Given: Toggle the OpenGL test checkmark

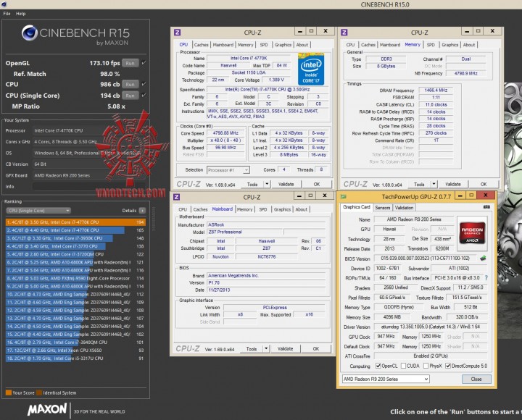Looking at the screenshot, I should coord(144,63).
